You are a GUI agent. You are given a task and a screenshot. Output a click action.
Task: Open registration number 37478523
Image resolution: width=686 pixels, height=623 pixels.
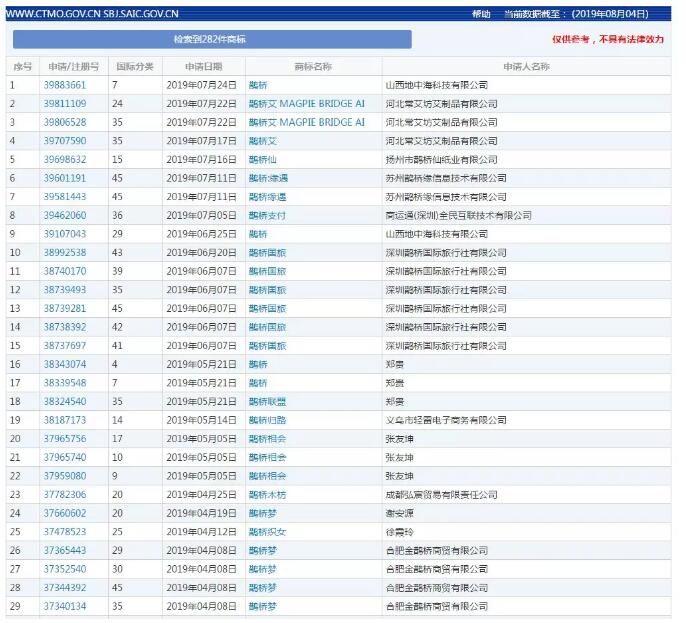[x=65, y=532]
